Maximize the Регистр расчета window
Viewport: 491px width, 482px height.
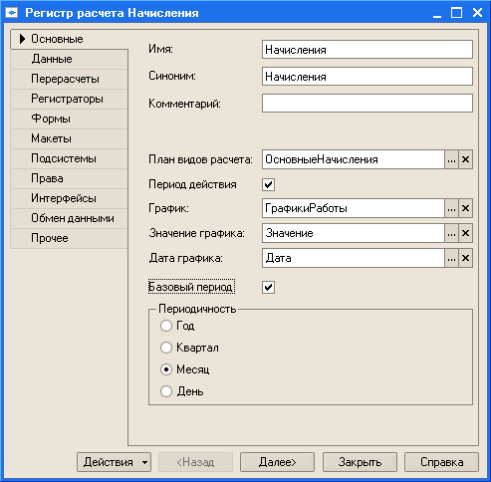[456, 13]
